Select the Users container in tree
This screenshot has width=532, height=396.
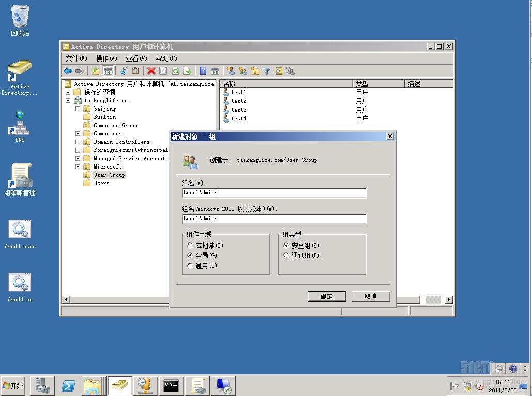point(101,183)
